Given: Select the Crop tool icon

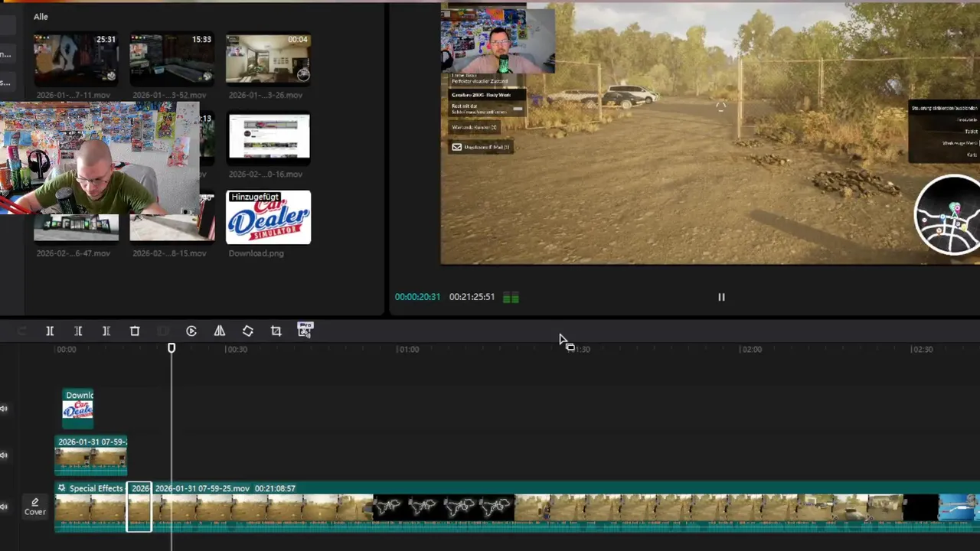Looking at the screenshot, I should point(276,331).
